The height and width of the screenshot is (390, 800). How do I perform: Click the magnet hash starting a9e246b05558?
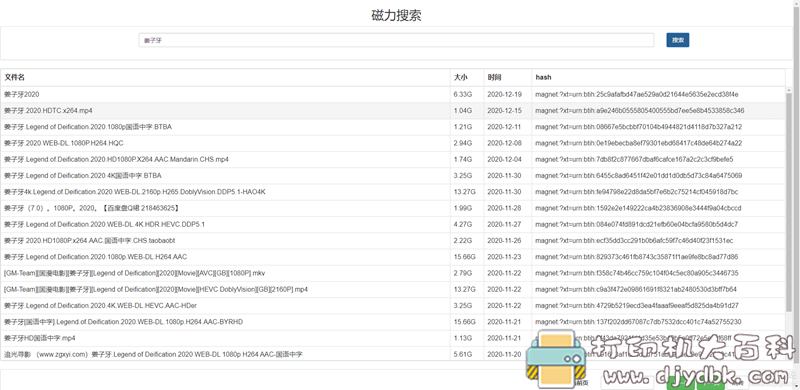(x=640, y=111)
